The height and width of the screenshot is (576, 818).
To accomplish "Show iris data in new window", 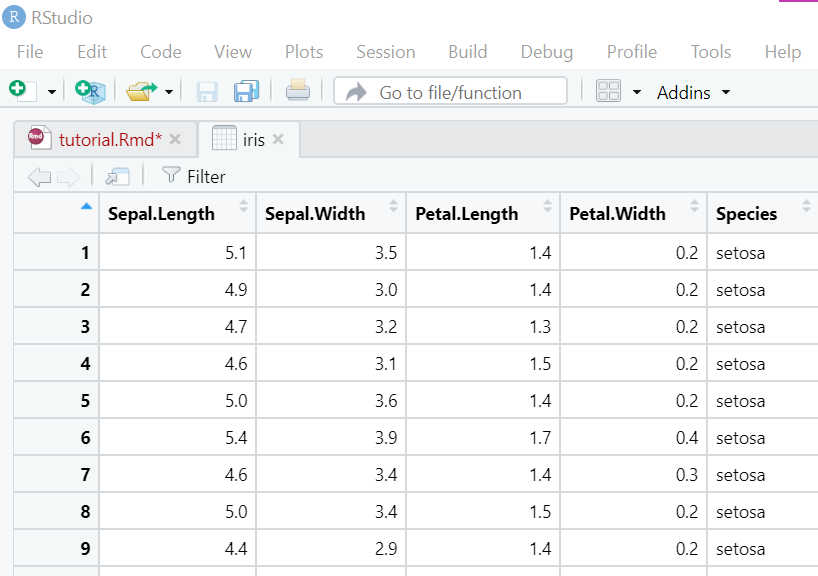I will [117, 177].
